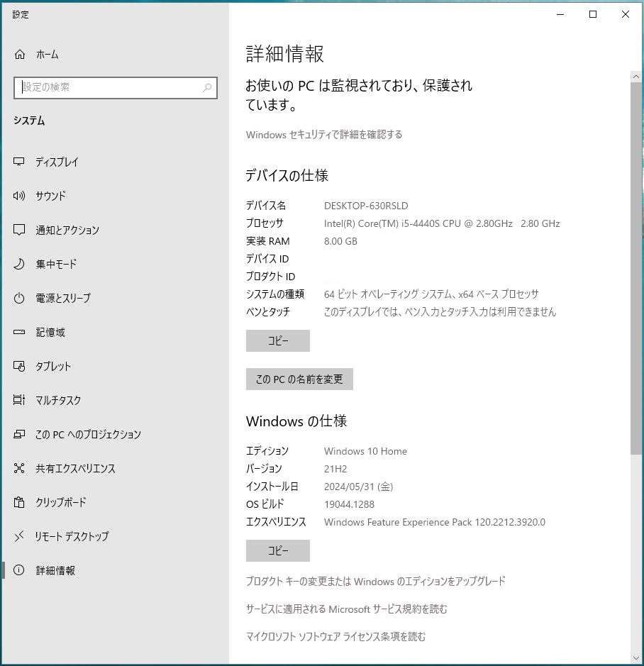Click the Clipboard icon

pos(18,502)
